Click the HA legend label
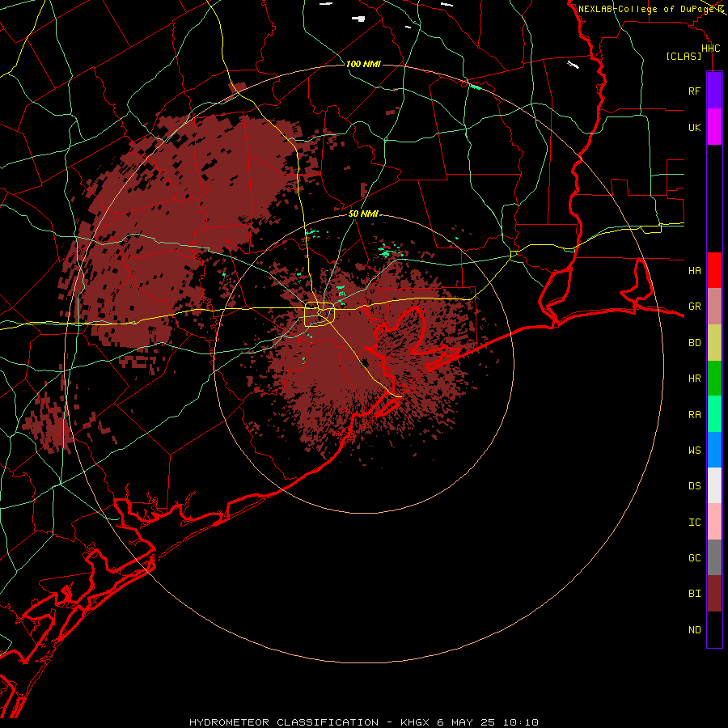The height and width of the screenshot is (728, 728). 694,271
